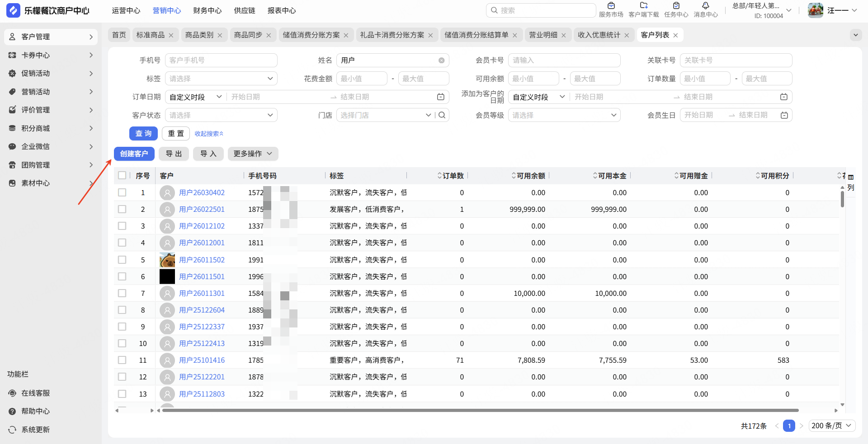Check the box for row 用户26030402
The width and height of the screenshot is (868, 444).
point(122,192)
